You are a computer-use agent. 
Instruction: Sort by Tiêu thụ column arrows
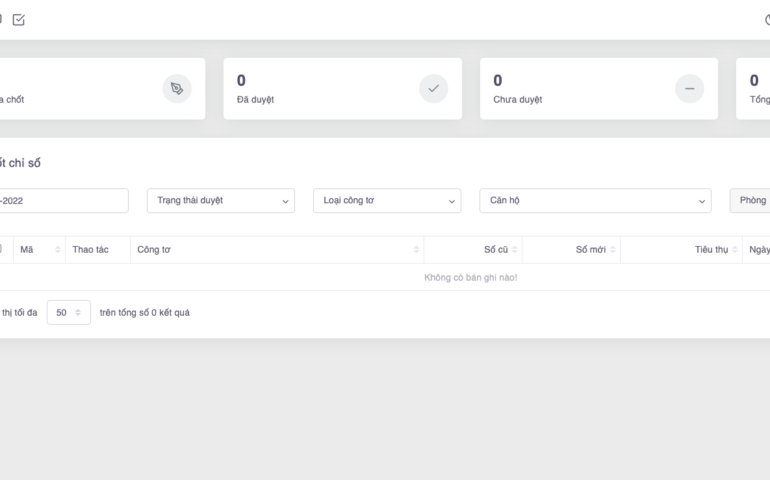[734, 250]
